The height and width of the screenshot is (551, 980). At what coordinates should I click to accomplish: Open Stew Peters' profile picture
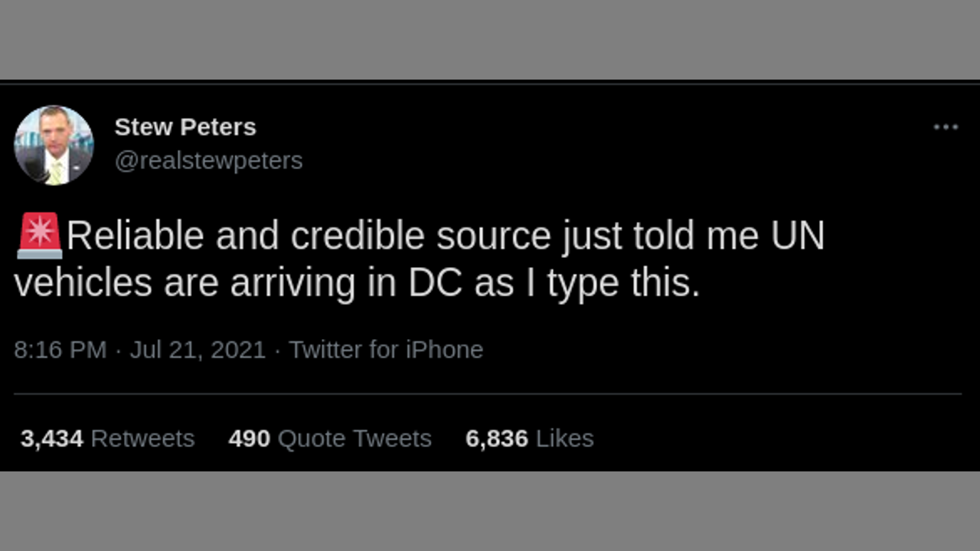click(54, 145)
